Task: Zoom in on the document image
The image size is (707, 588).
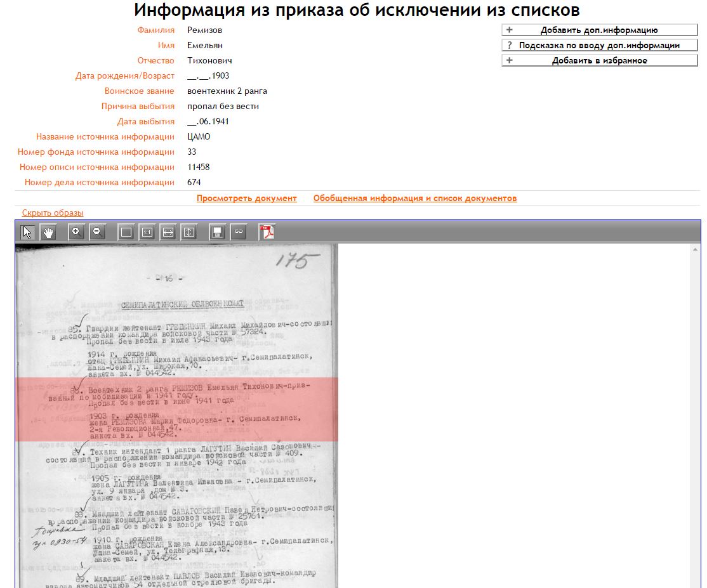Action: pyautogui.click(x=76, y=233)
